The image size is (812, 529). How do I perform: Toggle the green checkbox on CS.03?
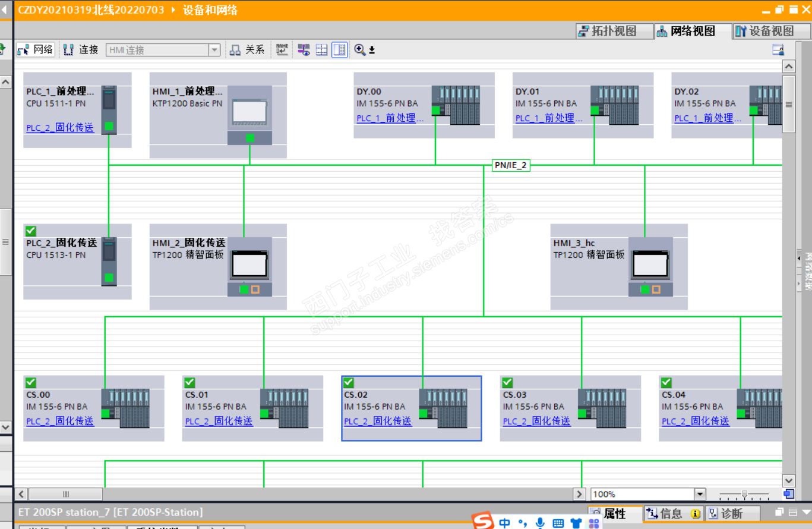coord(507,382)
